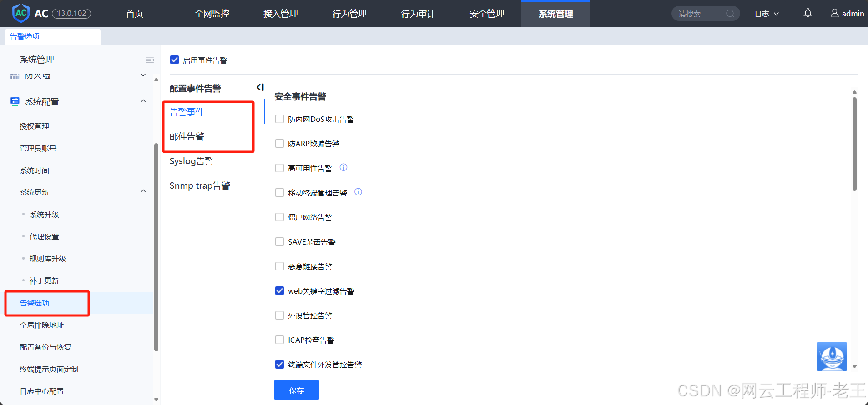
Task: Open 行为管理 in top navigation
Action: pyautogui.click(x=349, y=14)
